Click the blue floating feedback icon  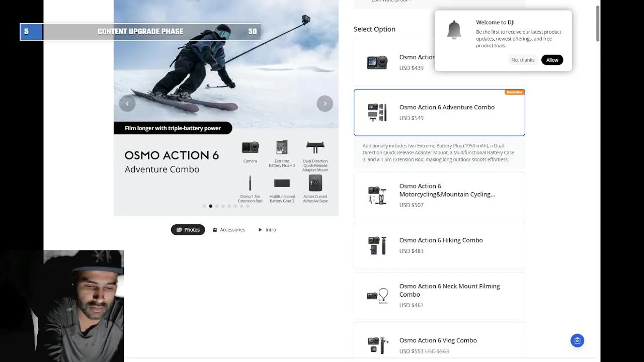(x=577, y=340)
